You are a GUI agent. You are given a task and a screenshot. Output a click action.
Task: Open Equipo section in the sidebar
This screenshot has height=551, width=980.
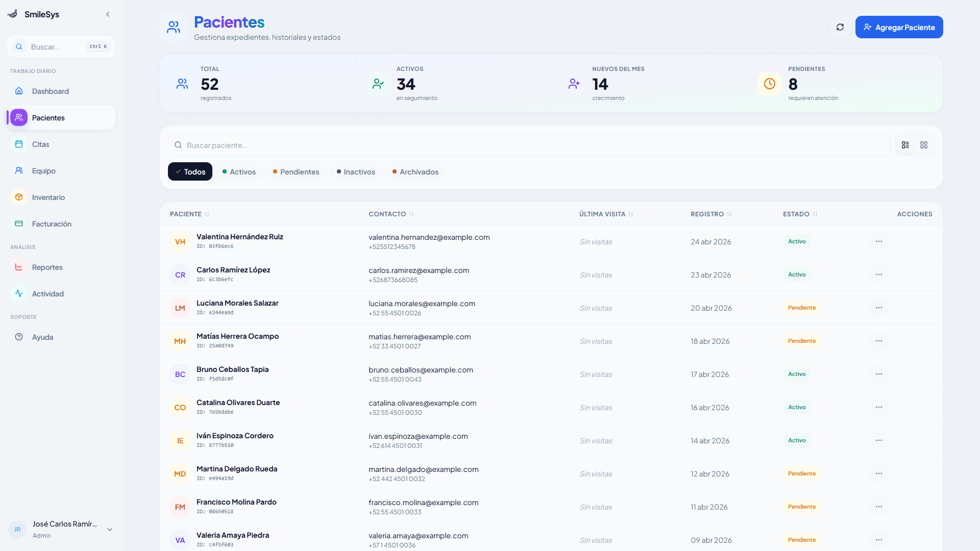click(61, 170)
